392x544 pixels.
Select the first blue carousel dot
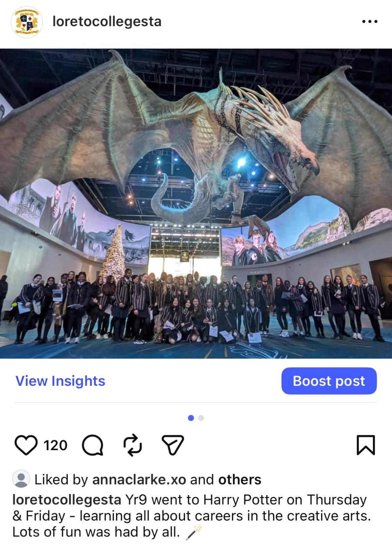tap(191, 418)
